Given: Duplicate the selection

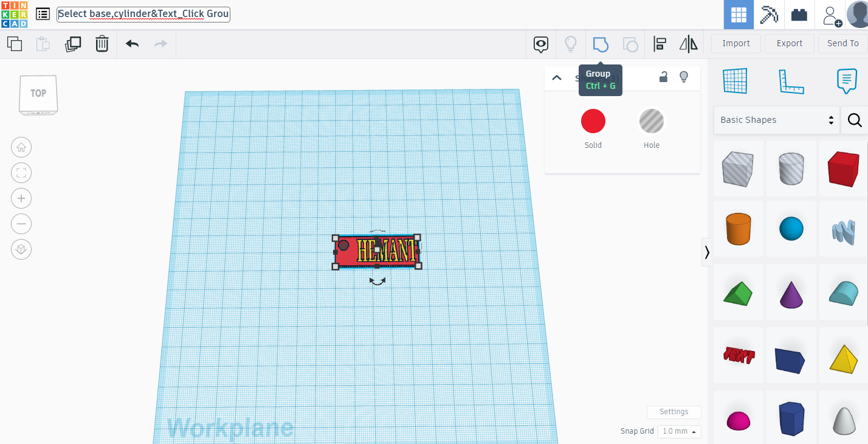Looking at the screenshot, I should coord(73,44).
